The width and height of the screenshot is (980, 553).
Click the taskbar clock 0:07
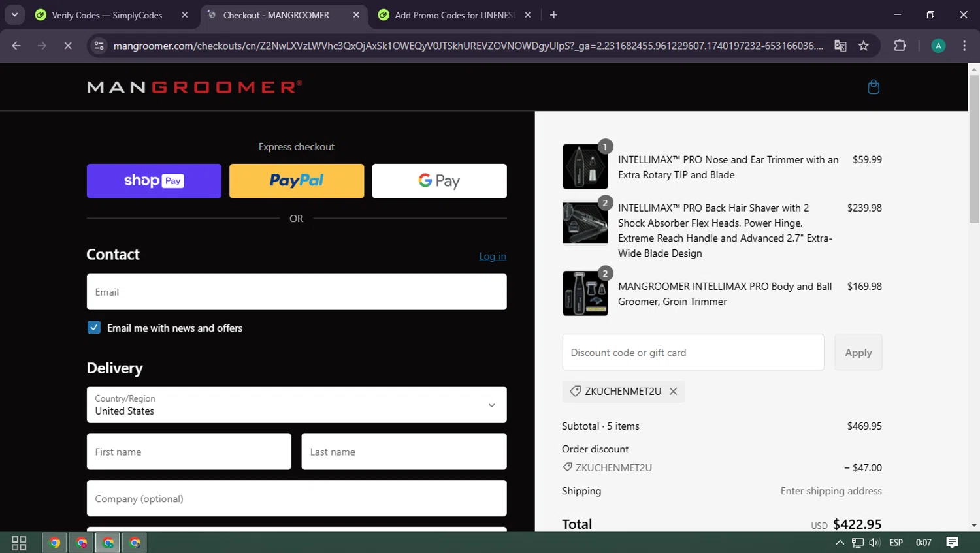924,543
